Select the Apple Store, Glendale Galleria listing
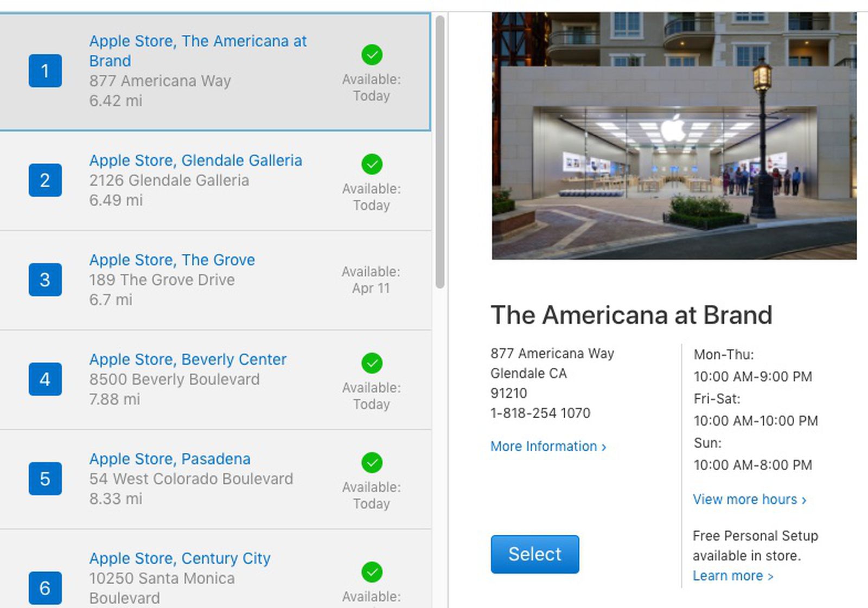This screenshot has width=868, height=608. click(x=195, y=160)
